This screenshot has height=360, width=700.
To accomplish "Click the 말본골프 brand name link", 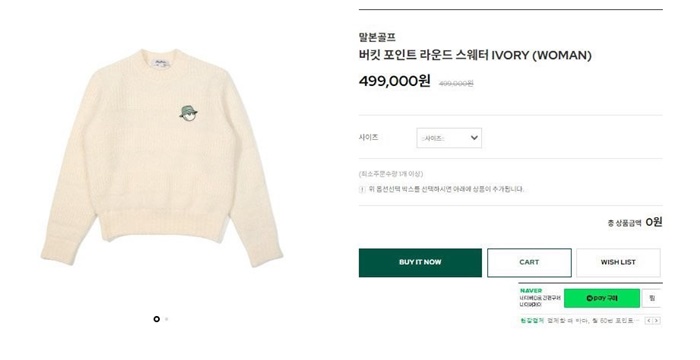I will [x=377, y=37].
